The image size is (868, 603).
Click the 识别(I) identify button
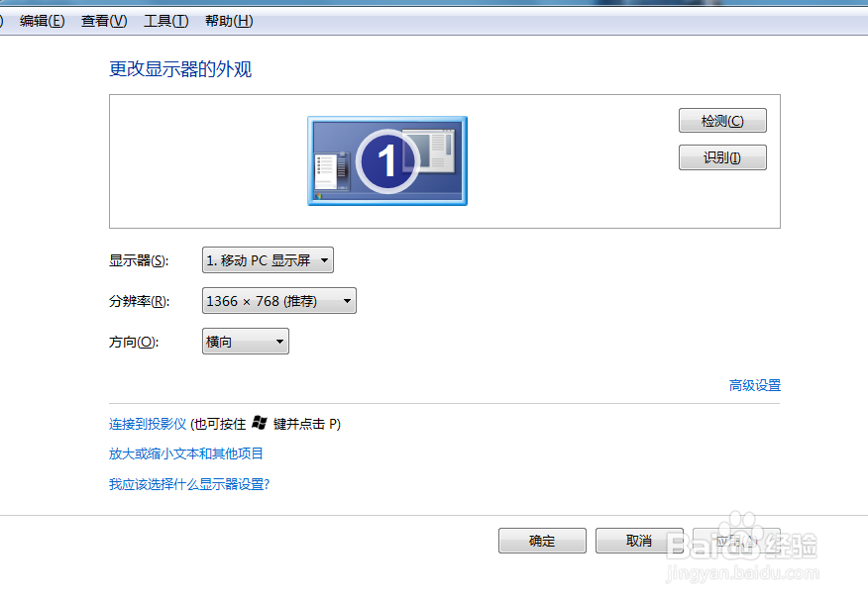[722, 157]
